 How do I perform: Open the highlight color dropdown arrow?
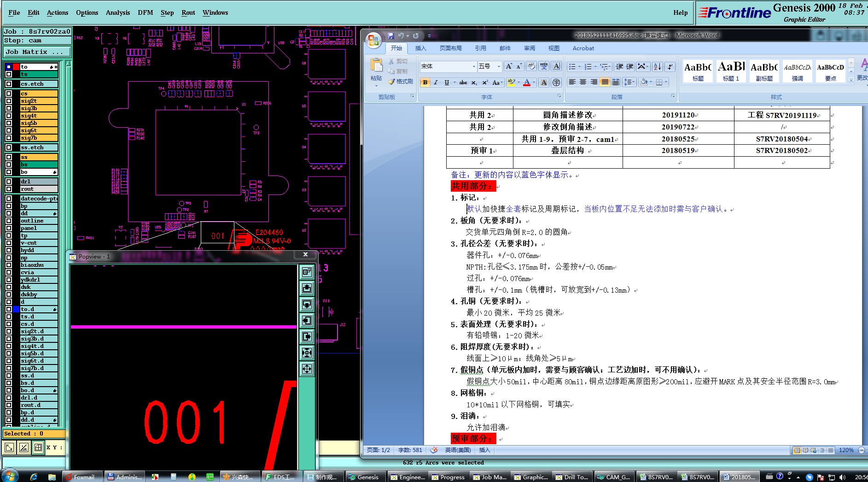coord(518,82)
